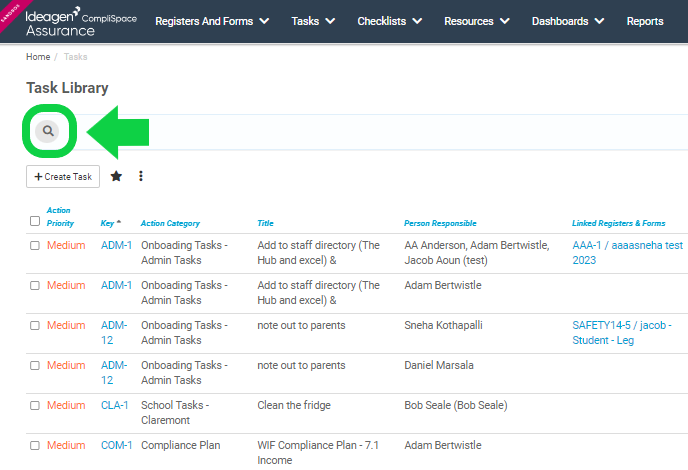
Task: Open ADM-12 key in Sneha Kothapalli row
Action: tap(114, 333)
